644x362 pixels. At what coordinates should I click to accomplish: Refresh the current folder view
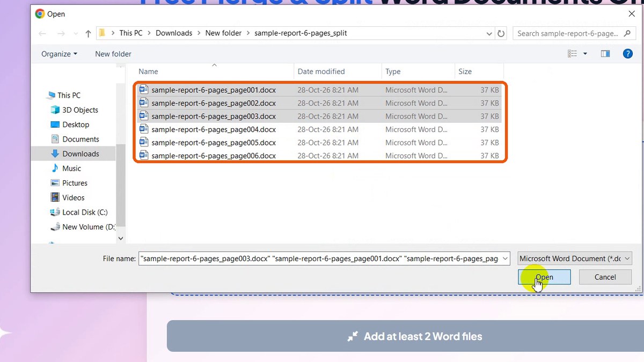point(501,33)
